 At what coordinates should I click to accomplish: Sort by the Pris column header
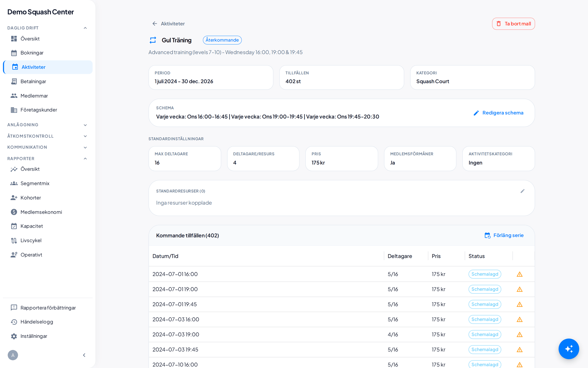pyautogui.click(x=436, y=256)
